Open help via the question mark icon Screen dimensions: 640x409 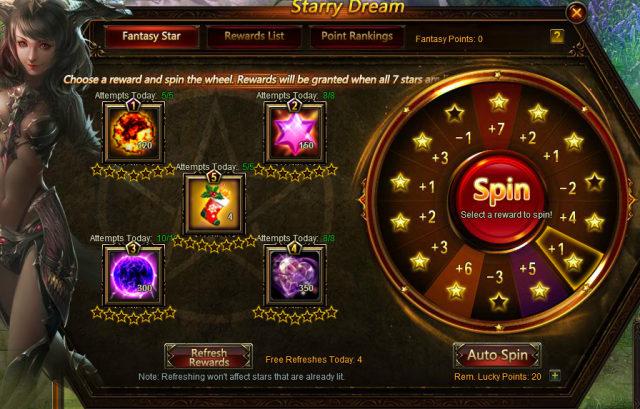557,36
